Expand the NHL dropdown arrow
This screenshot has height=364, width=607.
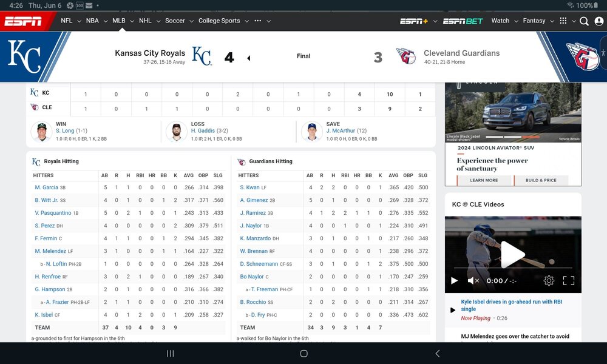pyautogui.click(x=158, y=21)
